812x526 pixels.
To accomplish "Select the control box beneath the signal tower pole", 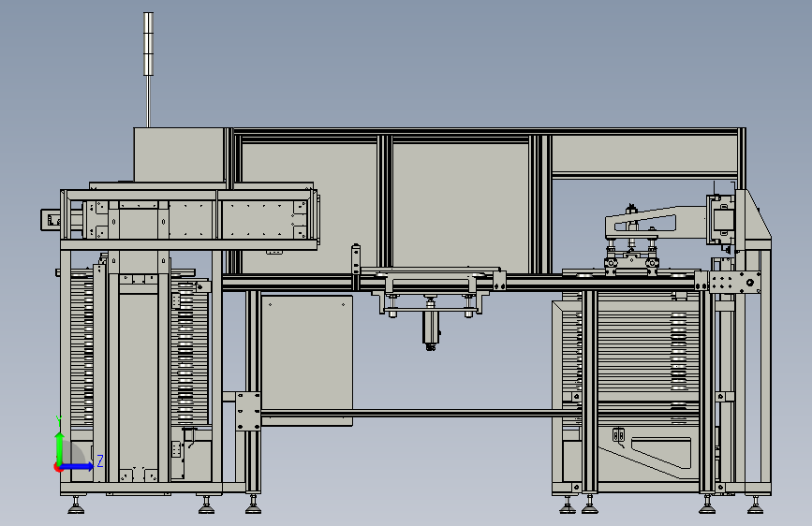I will [x=179, y=154].
